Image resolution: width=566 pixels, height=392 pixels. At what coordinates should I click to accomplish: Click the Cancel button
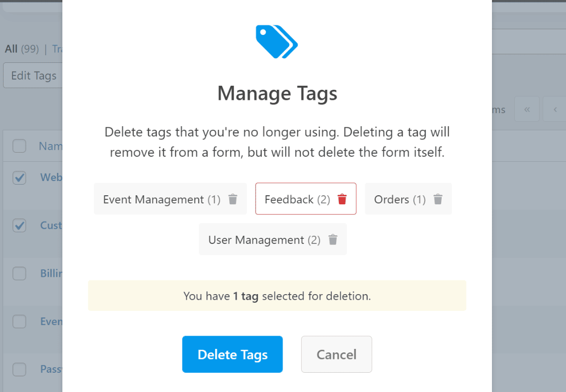pyautogui.click(x=336, y=354)
